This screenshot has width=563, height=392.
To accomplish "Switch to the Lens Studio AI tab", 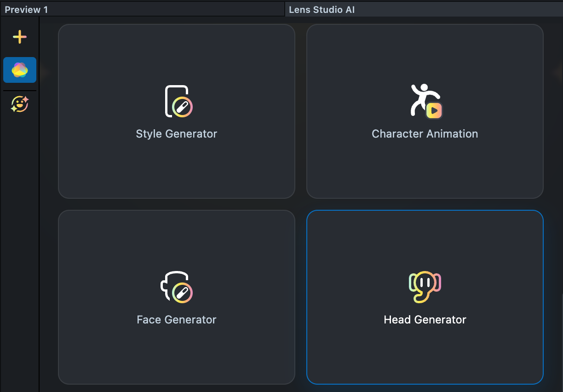I will pyautogui.click(x=322, y=10).
